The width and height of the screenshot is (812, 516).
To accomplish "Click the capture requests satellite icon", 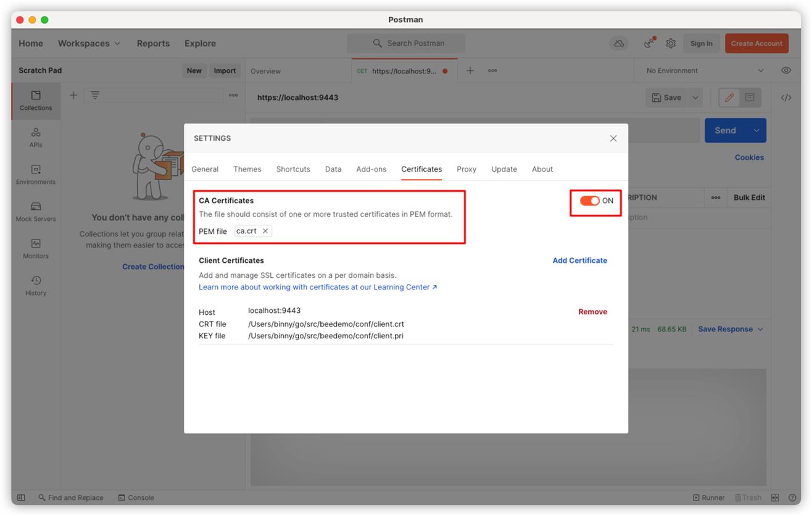I will (649, 43).
